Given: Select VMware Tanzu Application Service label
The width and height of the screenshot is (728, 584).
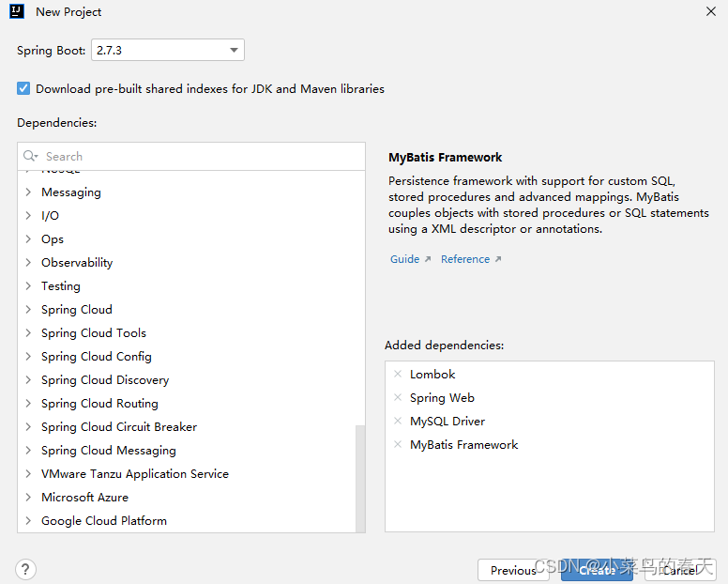Looking at the screenshot, I should click(x=135, y=473).
